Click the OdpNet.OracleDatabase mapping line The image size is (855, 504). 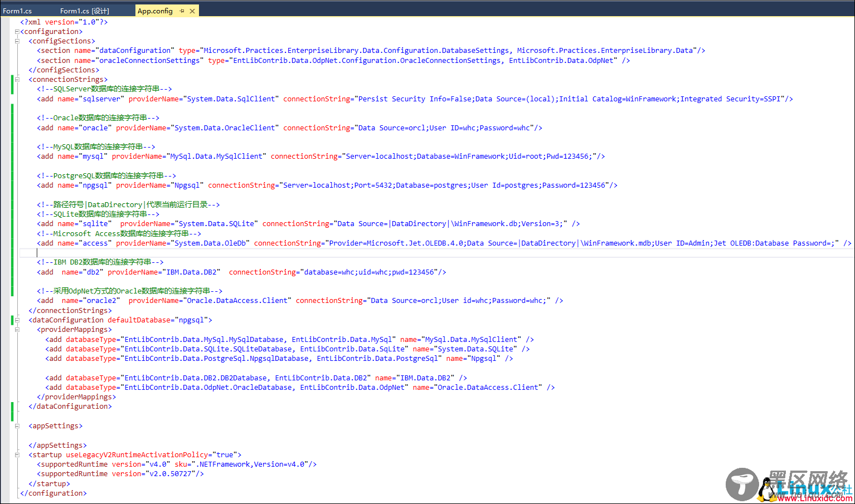click(300, 388)
